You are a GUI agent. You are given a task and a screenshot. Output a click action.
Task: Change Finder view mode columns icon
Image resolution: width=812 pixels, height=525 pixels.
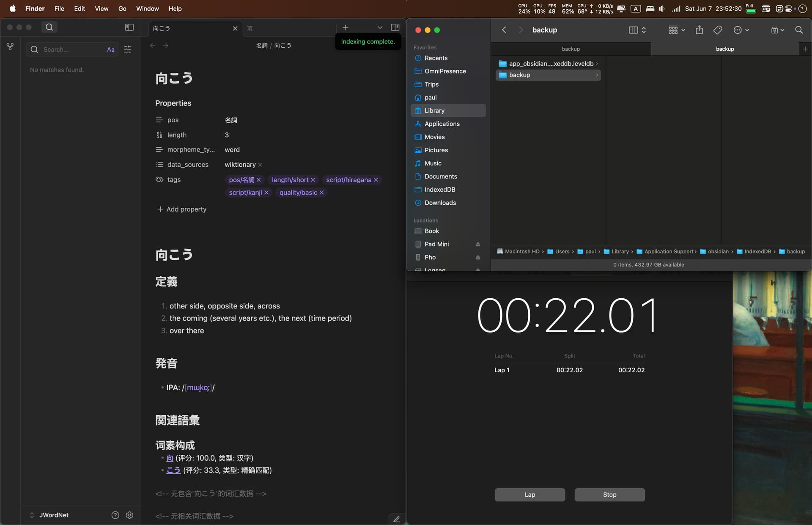[637, 30]
